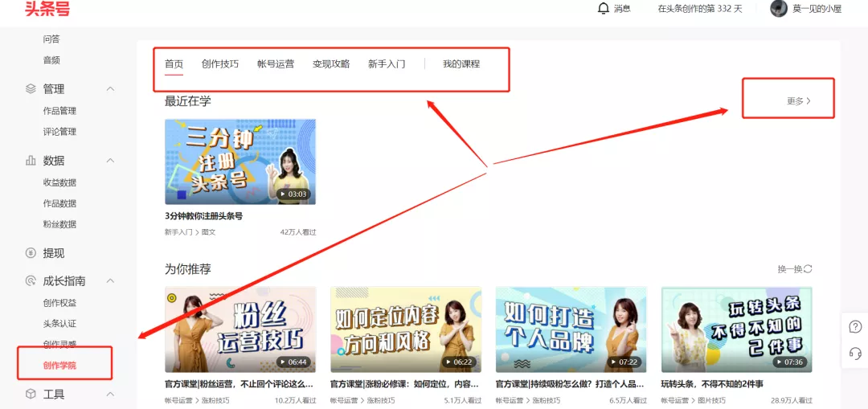
Task: Open 提现 withdrawal page
Action: pos(54,253)
